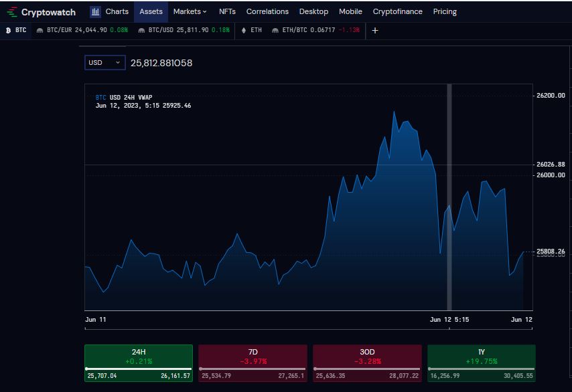The height and width of the screenshot is (392, 572).
Task: Select the 30D range card
Action: [367, 363]
